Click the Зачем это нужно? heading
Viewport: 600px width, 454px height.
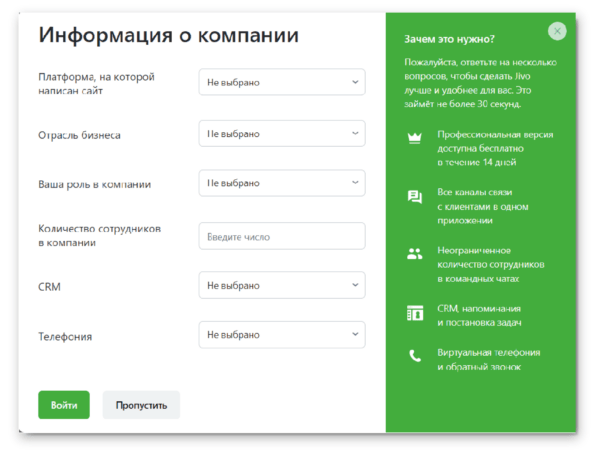coord(449,39)
